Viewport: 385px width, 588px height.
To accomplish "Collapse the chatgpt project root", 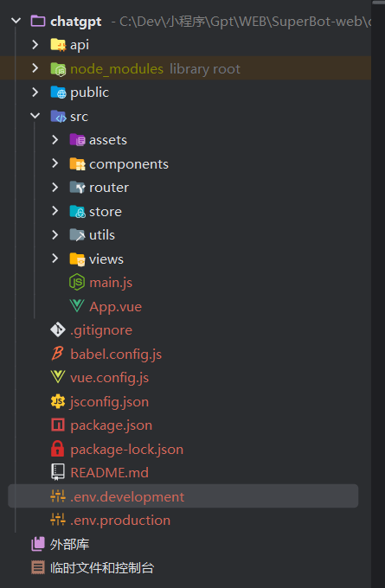I will (x=16, y=21).
